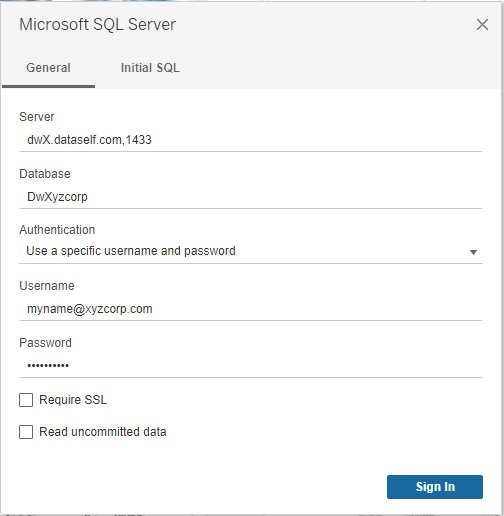The width and height of the screenshot is (504, 516).
Task: Open the Authentication method combo box
Action: (x=251, y=251)
